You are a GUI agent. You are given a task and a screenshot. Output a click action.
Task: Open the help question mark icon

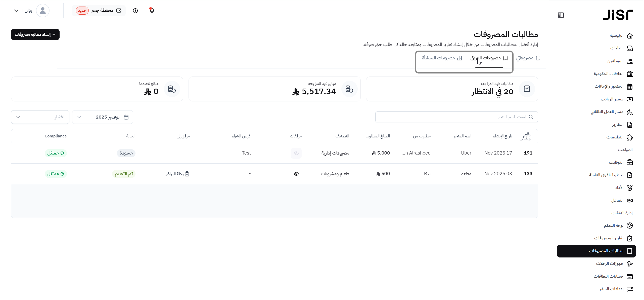pyautogui.click(x=135, y=11)
